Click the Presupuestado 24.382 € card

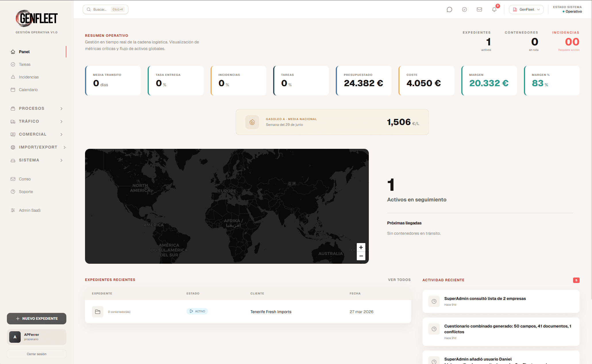pos(363,80)
